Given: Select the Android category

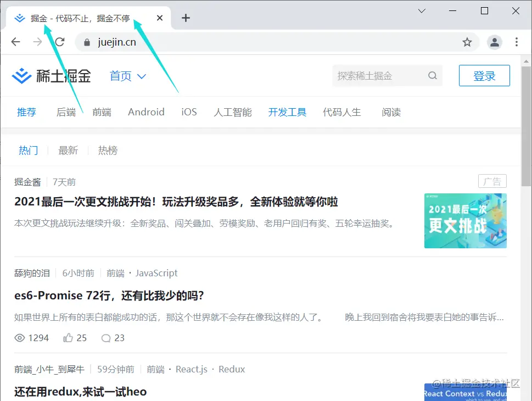Looking at the screenshot, I should pyautogui.click(x=146, y=112).
